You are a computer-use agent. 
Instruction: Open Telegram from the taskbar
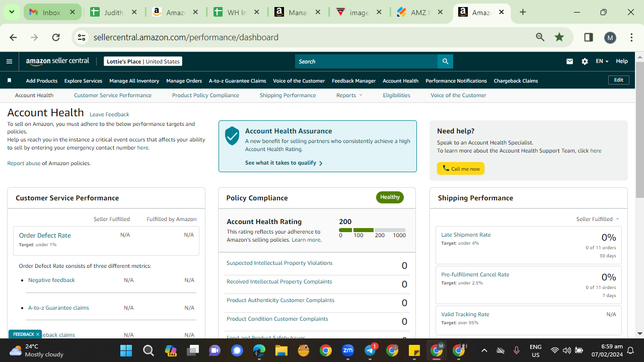370,350
